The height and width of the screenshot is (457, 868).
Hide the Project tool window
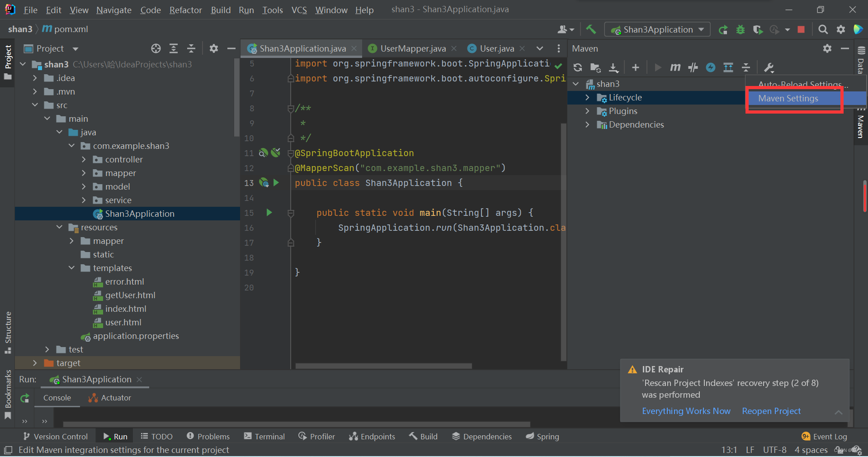(x=231, y=48)
